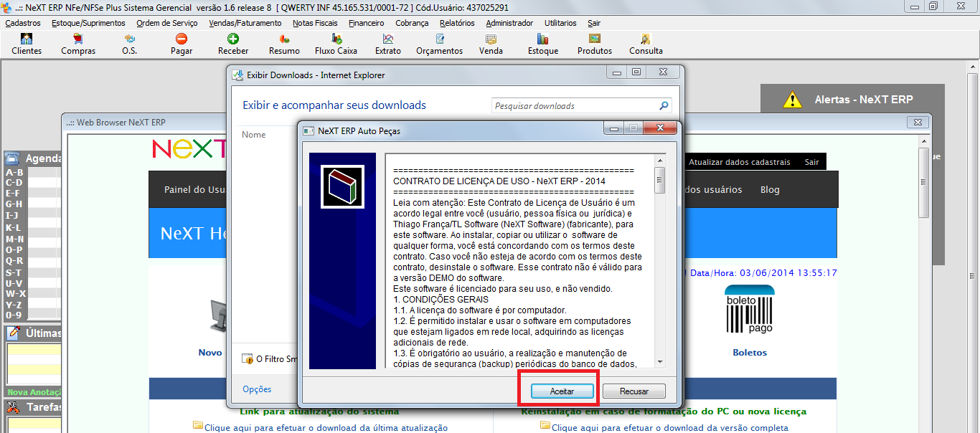Open the Estoque icon
Viewport: 980px width, 433px height.
tap(542, 43)
